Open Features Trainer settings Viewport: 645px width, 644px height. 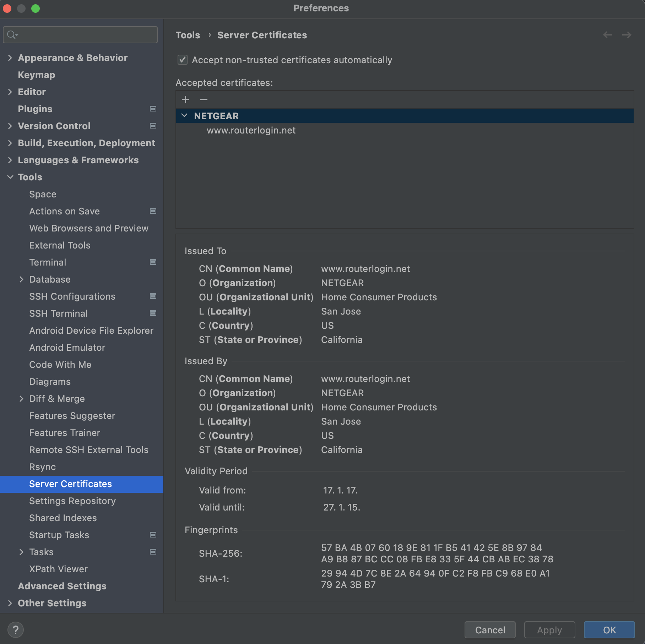click(x=65, y=433)
